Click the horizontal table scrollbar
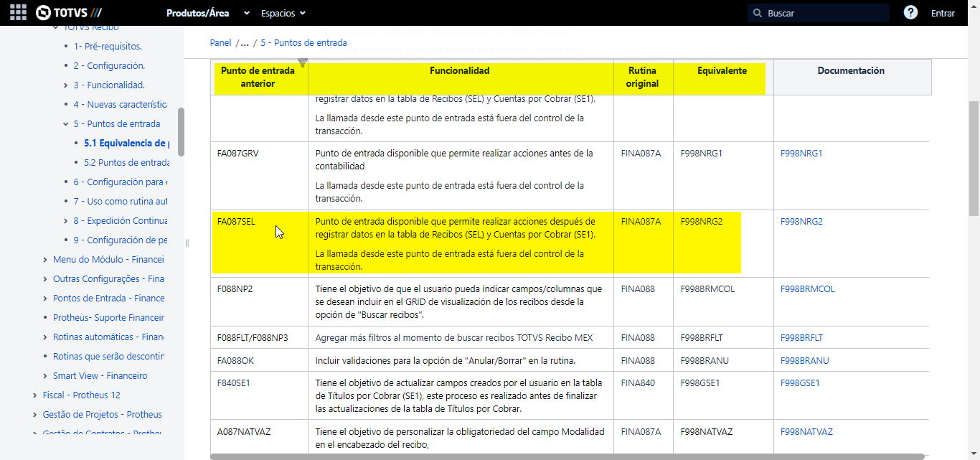Screen dimensions: 980x460 click(567, 456)
